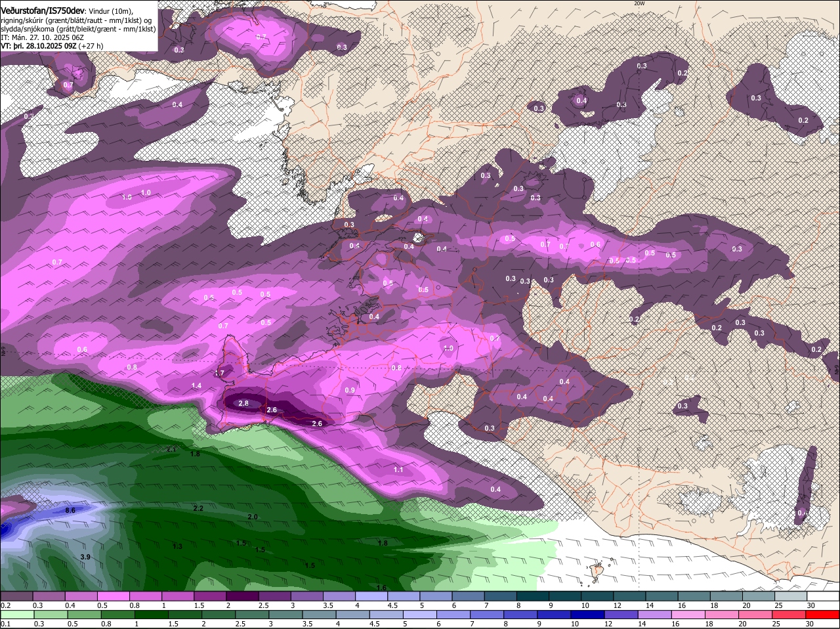Click the 0.9 snow value label
The width and height of the screenshot is (840, 629).
tap(350, 390)
